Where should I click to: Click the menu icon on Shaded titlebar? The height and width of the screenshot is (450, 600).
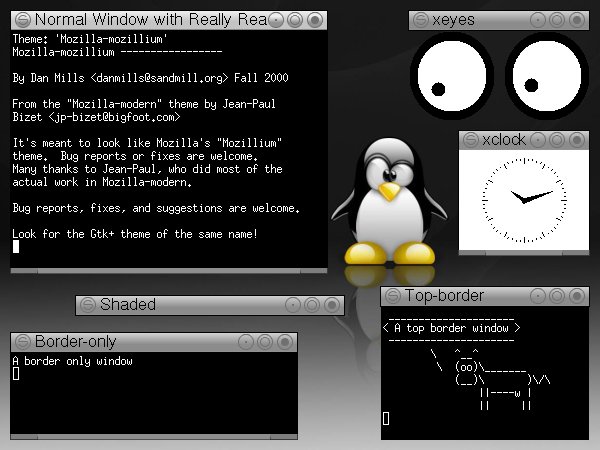tap(88, 305)
